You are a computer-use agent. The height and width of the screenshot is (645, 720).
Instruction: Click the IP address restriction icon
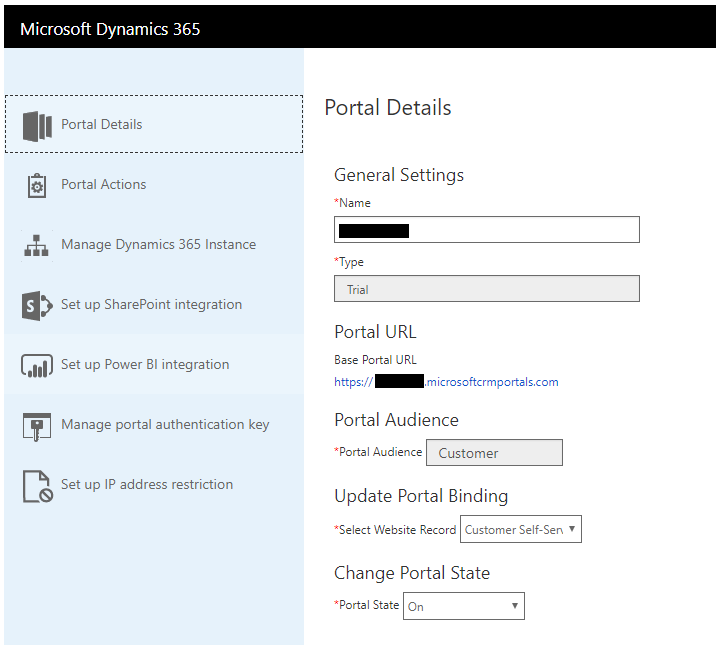38,486
